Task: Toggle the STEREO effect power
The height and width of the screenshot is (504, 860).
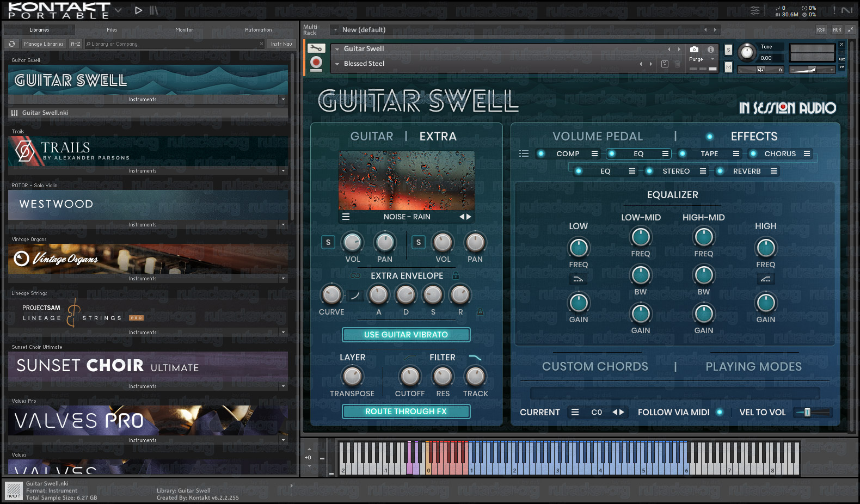Action: [x=649, y=171]
